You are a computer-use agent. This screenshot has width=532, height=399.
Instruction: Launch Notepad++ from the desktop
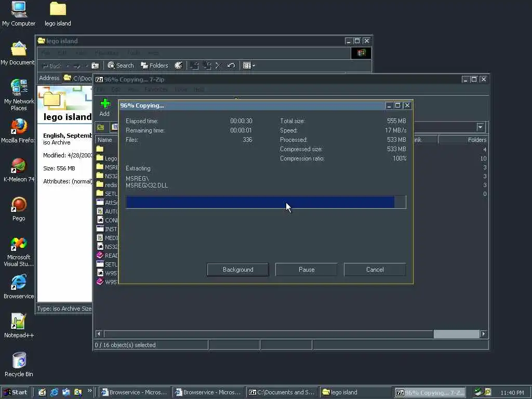(x=19, y=326)
